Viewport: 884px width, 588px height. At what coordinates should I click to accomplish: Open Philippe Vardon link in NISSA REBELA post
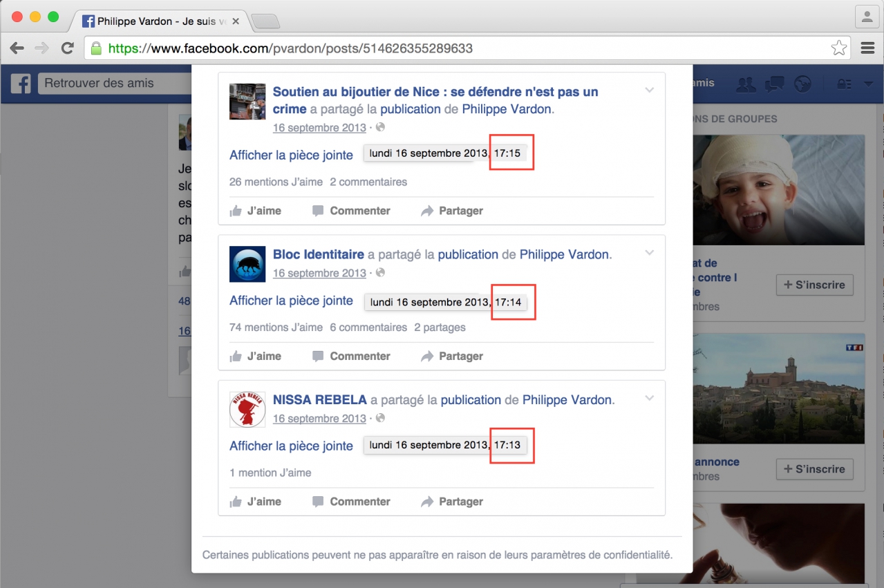pos(567,399)
